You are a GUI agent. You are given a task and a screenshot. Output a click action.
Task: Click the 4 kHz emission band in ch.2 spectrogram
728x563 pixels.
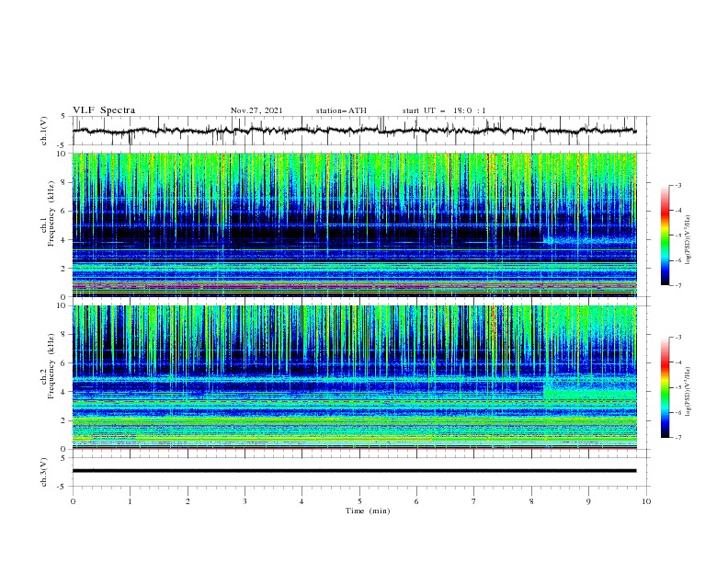click(x=590, y=393)
